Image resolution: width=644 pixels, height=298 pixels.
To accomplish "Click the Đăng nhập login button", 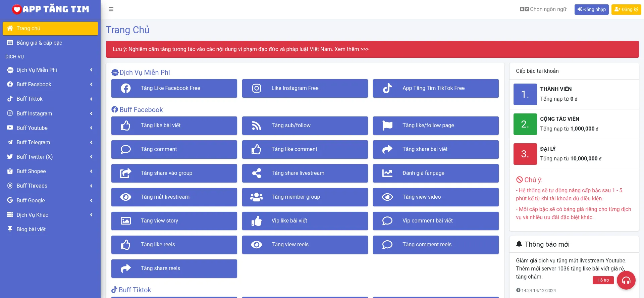I will (591, 9).
